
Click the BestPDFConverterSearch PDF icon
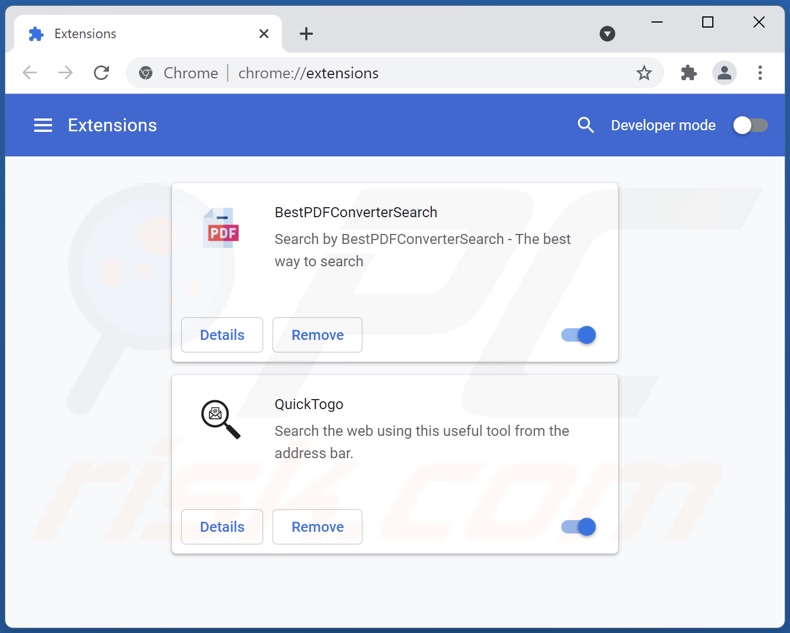(x=221, y=228)
